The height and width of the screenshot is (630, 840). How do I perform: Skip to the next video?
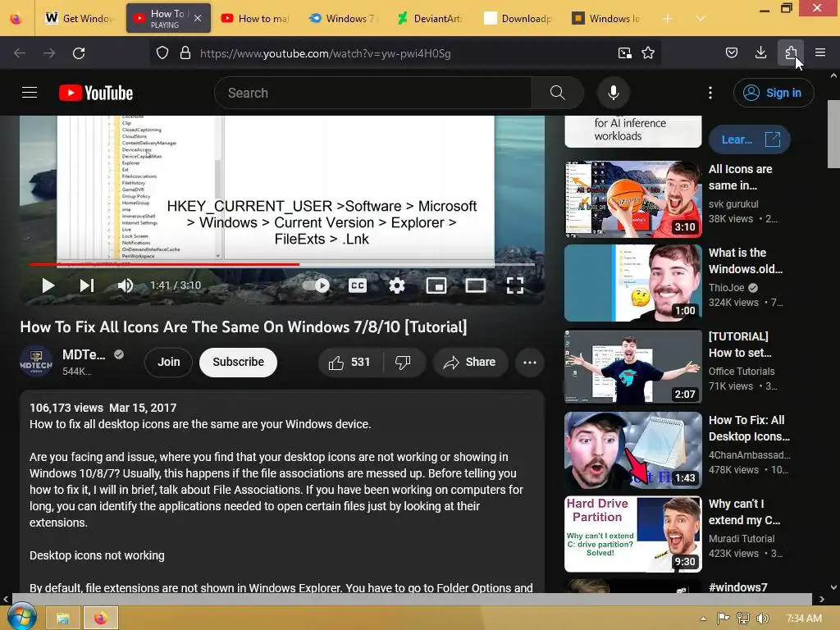pyautogui.click(x=87, y=285)
